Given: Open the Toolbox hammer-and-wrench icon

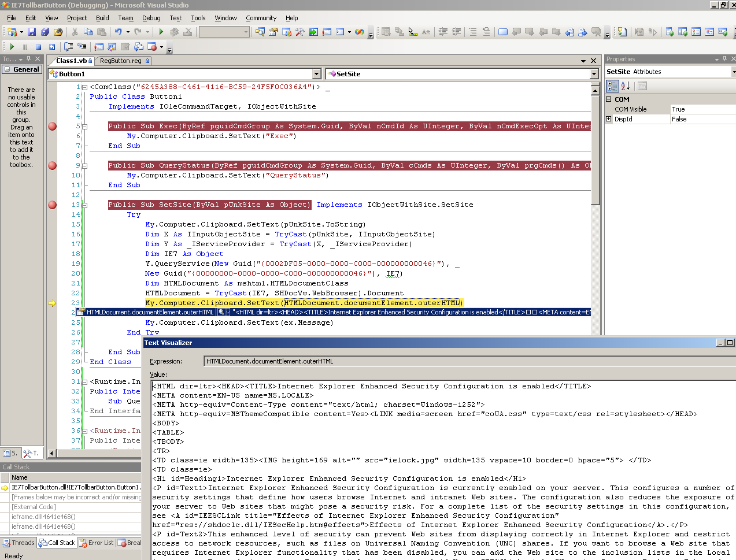Looking at the screenshot, I should 299,32.
